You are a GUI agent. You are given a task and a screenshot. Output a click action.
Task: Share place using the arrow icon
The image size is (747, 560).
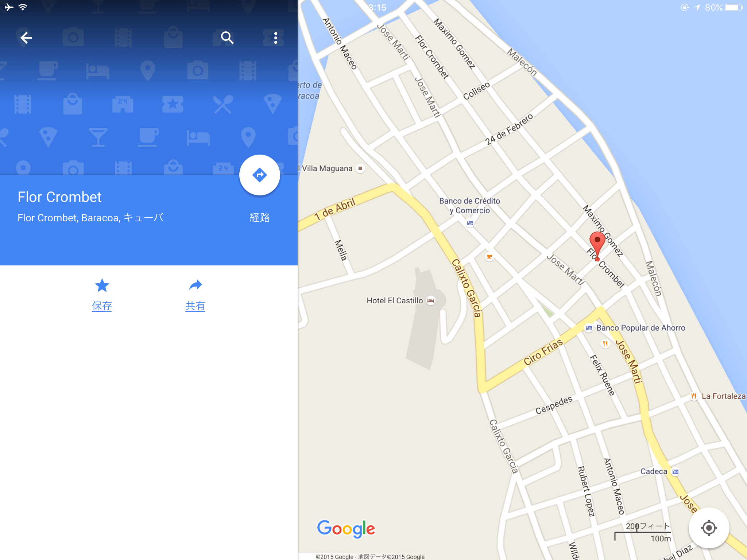click(x=195, y=285)
